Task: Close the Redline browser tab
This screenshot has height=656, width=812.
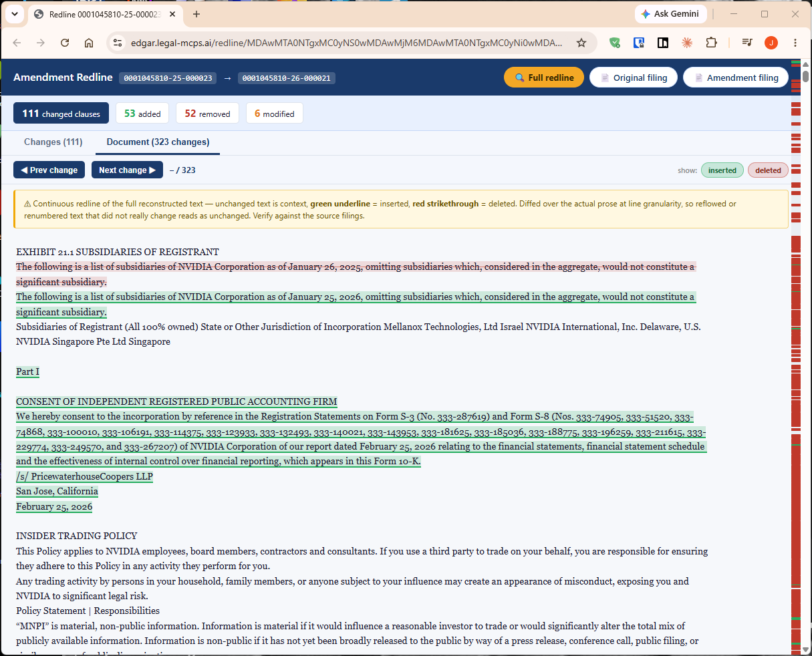Action: tap(173, 14)
